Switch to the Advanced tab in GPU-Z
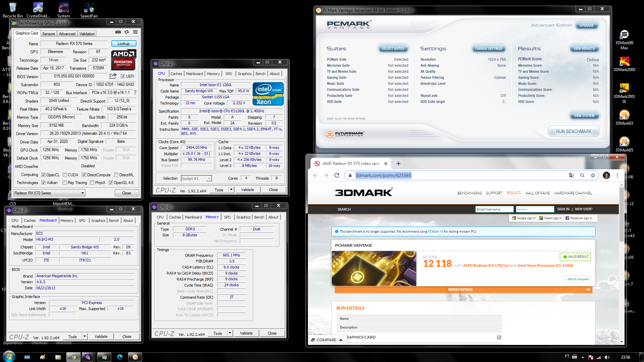 point(67,34)
